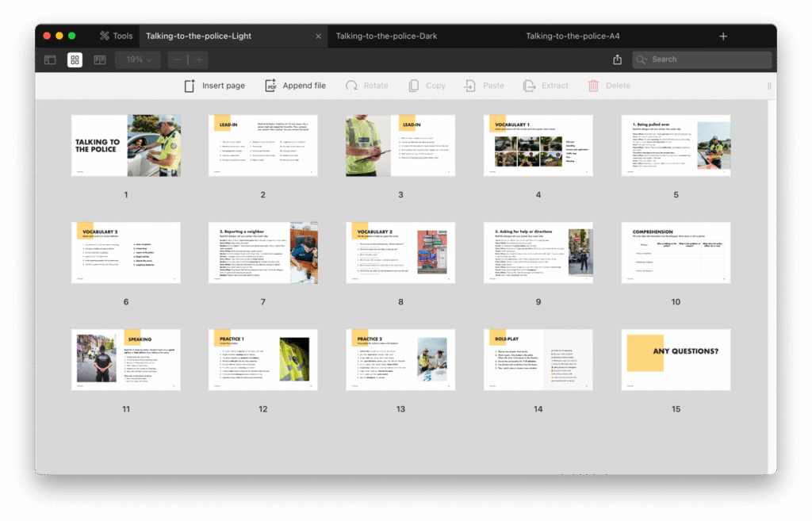The image size is (812, 521).
Task: Zoom out with the minus button
Action: coord(177,59)
